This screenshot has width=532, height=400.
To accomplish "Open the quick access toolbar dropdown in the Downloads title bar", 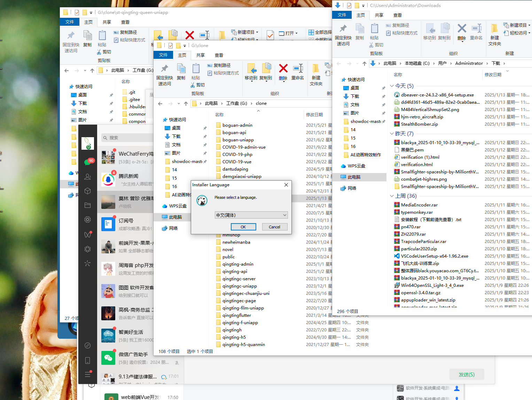I will 363,6.
